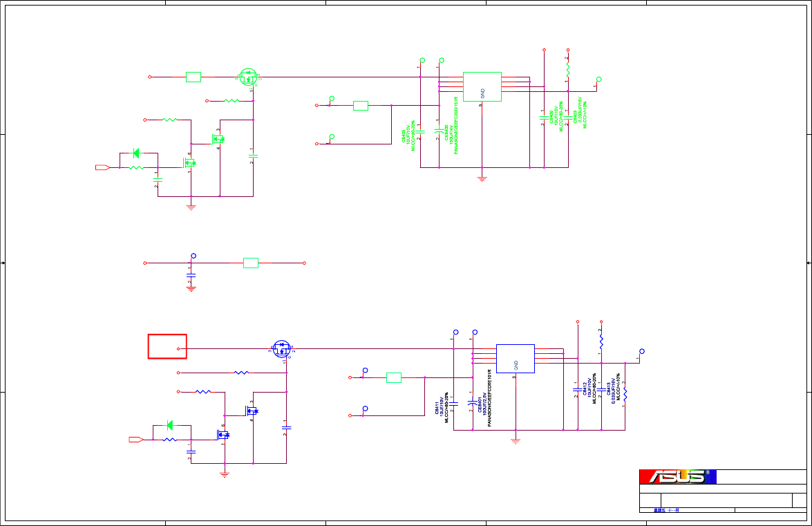
Task: Select the red off-page connector in lower circuit
Action: coord(135,440)
